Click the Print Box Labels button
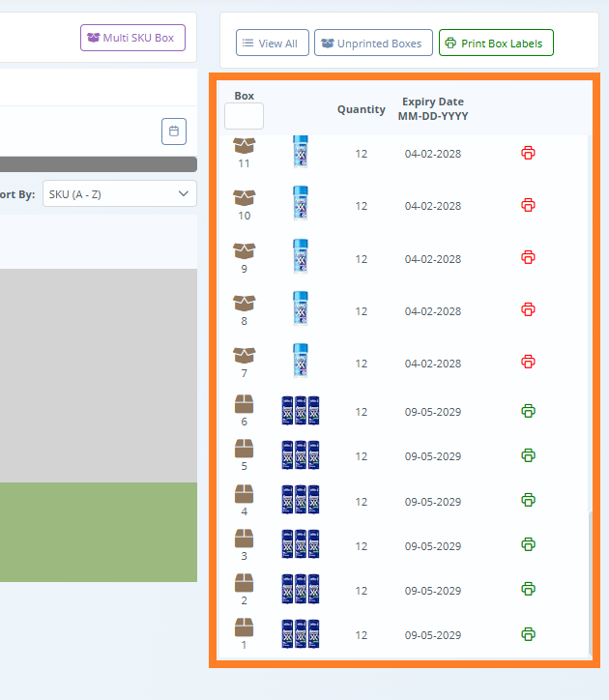609x700 pixels. [x=496, y=44]
